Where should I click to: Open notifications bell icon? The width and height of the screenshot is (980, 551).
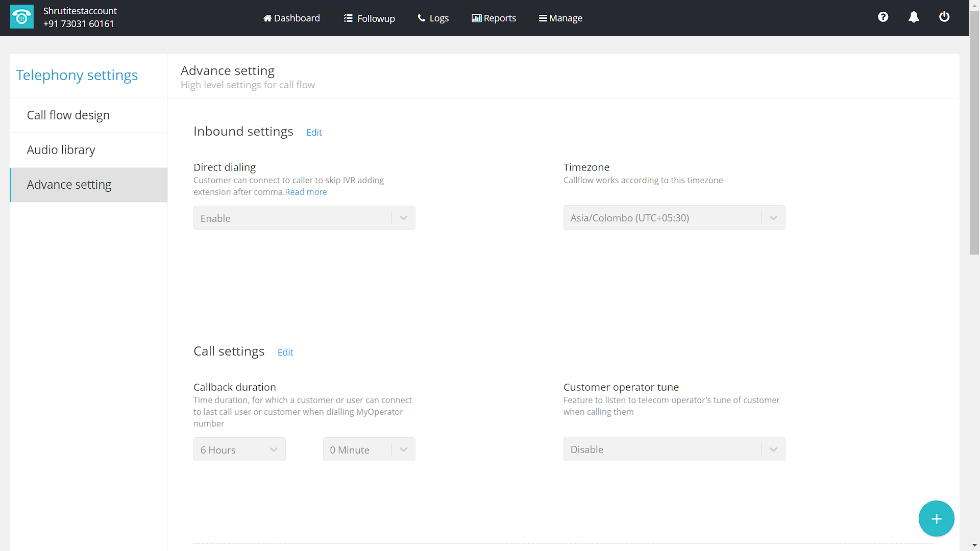pos(914,17)
